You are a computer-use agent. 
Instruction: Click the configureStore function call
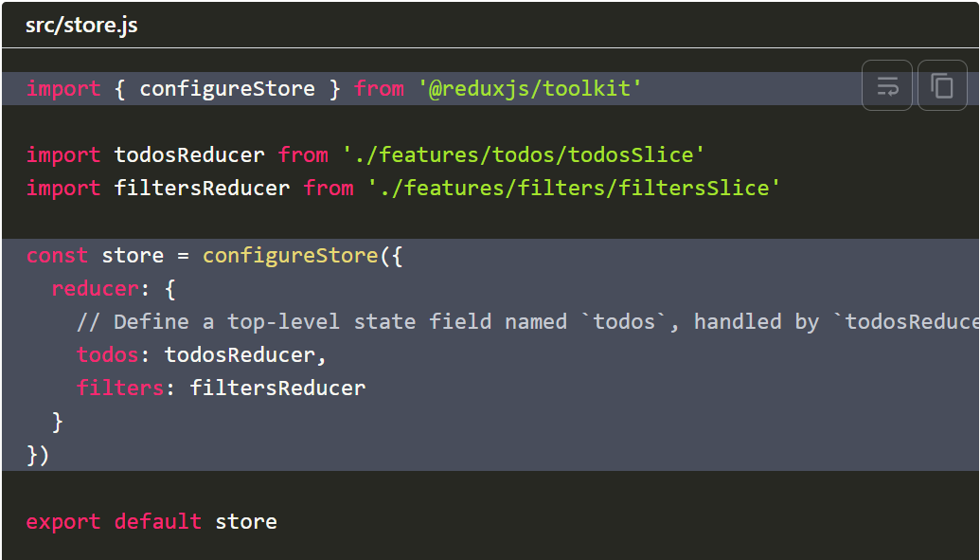[290, 256]
